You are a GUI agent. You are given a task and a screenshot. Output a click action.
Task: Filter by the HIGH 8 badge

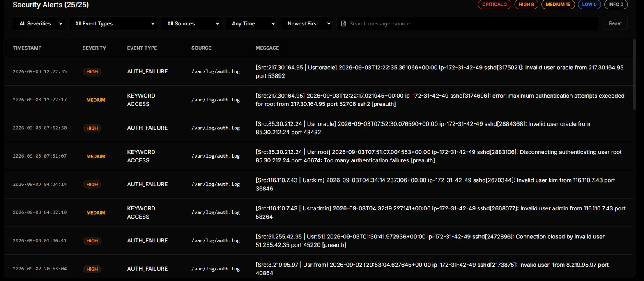(526, 5)
